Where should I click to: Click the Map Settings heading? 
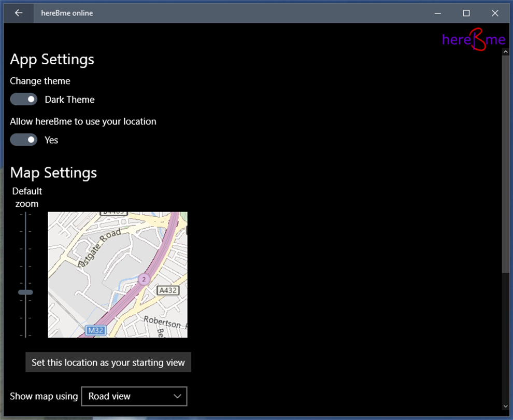click(53, 173)
